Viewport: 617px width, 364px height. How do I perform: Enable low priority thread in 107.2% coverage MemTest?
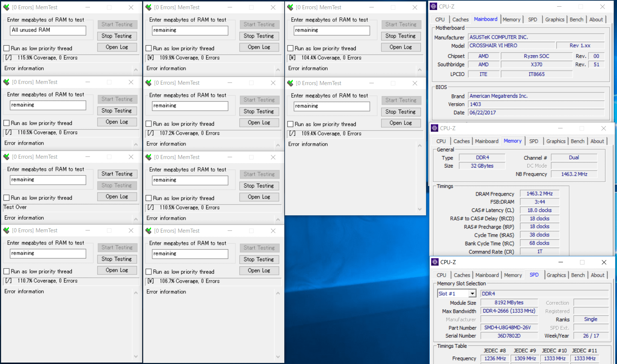(148, 124)
